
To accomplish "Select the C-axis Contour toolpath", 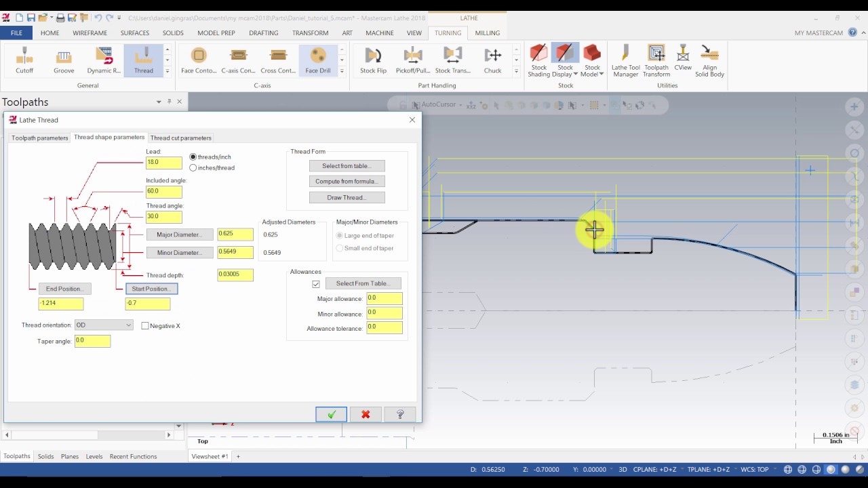I will click(238, 60).
